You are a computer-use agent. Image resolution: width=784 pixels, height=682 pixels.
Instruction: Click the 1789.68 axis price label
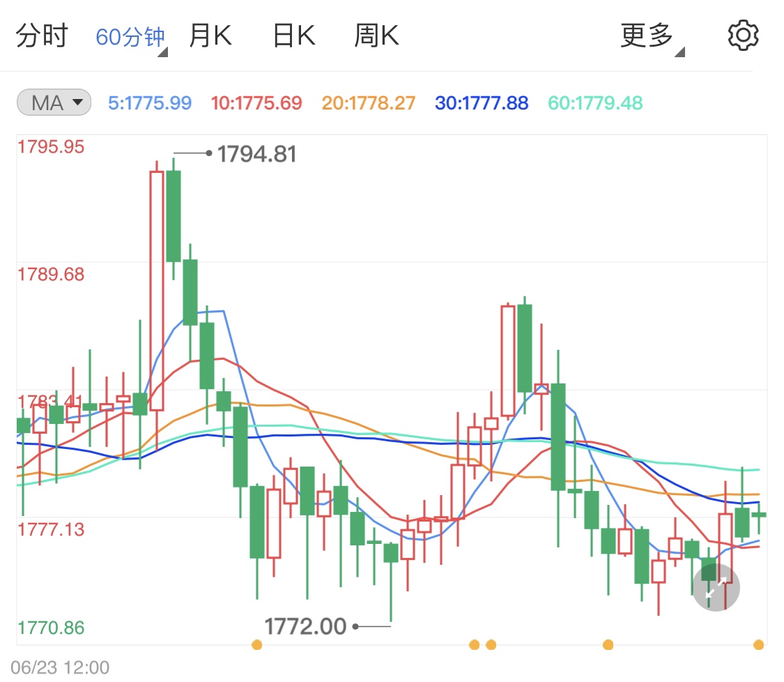51,275
